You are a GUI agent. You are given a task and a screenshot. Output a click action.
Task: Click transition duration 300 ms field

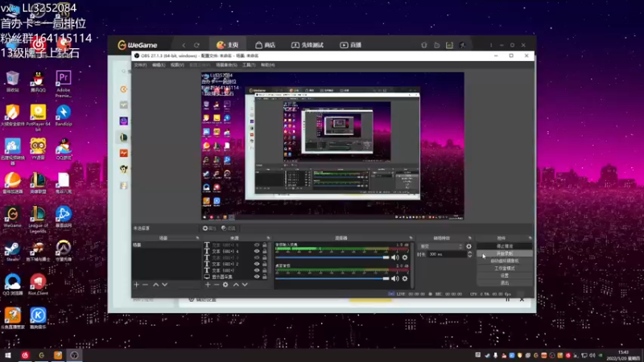pos(447,254)
